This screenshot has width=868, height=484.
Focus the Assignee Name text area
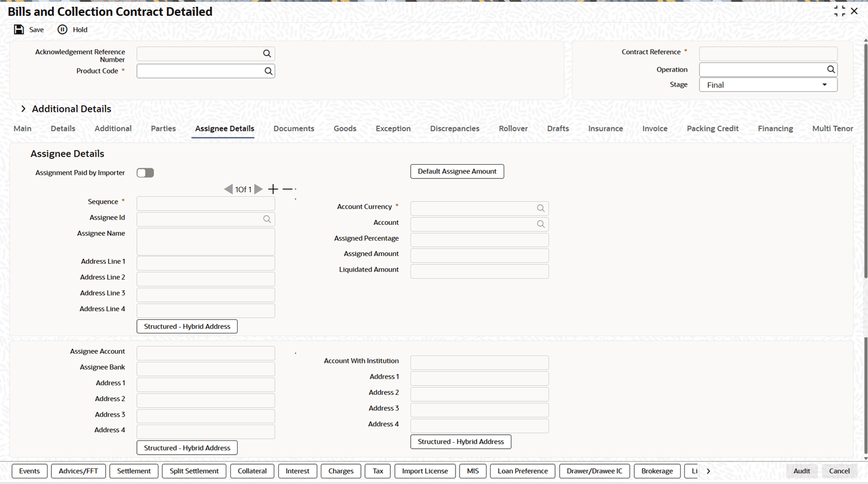point(206,242)
